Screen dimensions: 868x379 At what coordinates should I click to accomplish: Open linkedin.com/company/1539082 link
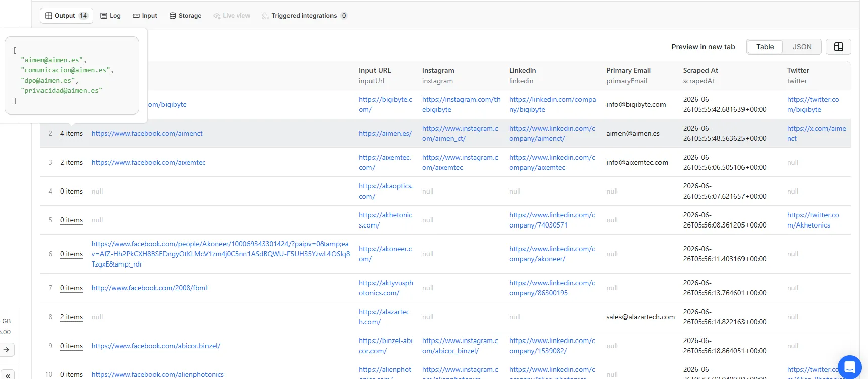pos(552,346)
